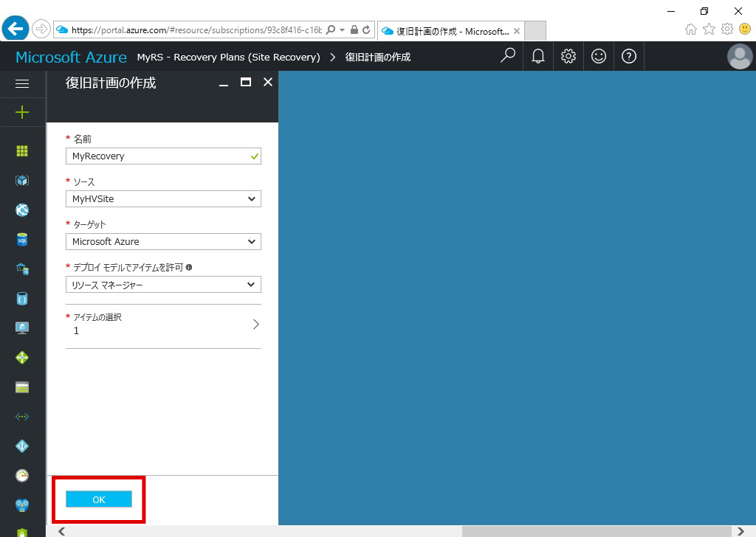
Task: Click the 名前 input field MyRecovery
Action: (x=163, y=156)
